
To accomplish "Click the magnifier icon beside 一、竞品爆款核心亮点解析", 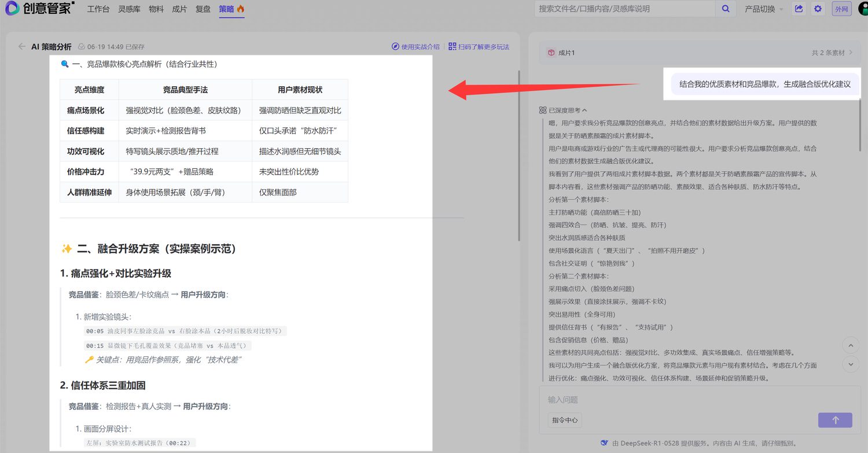I will pos(65,64).
